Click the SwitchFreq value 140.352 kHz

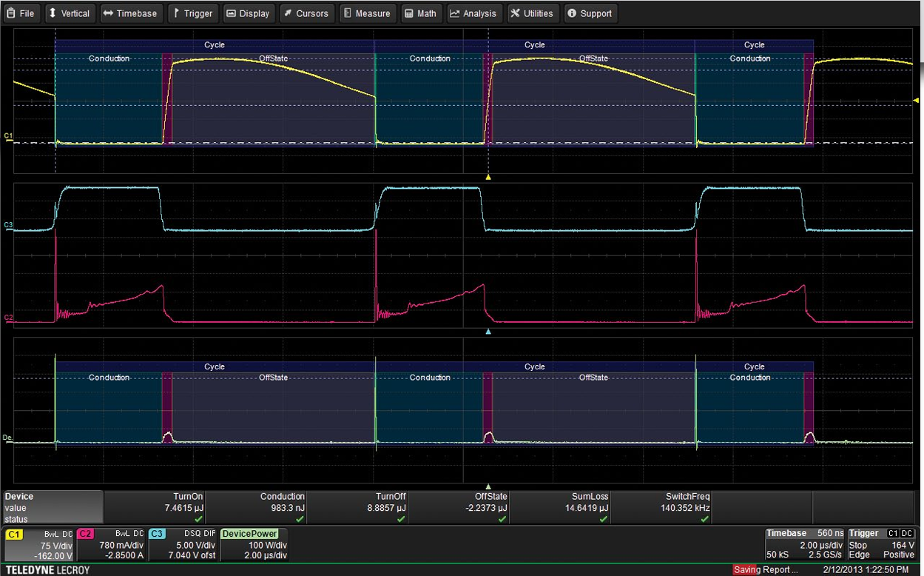(685, 508)
